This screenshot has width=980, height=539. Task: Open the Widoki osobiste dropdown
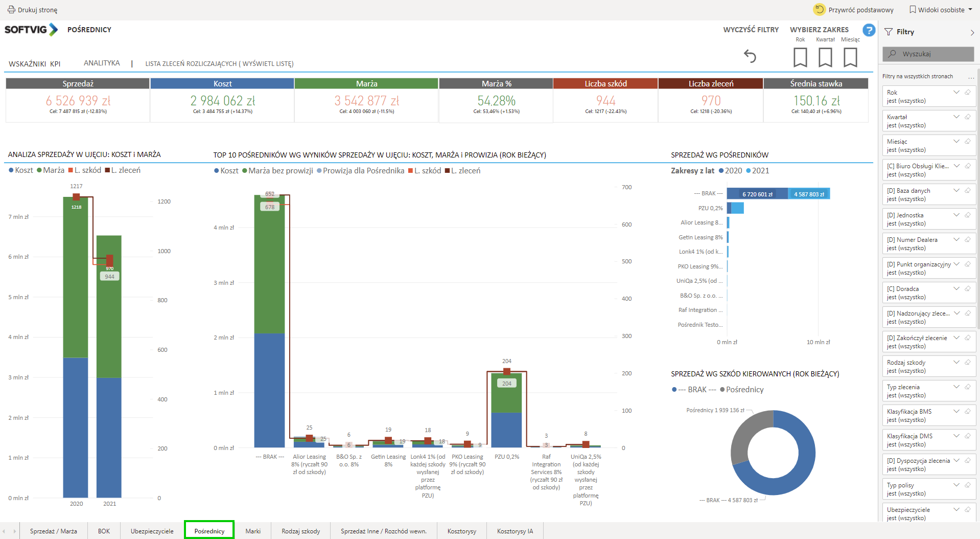[x=941, y=10]
